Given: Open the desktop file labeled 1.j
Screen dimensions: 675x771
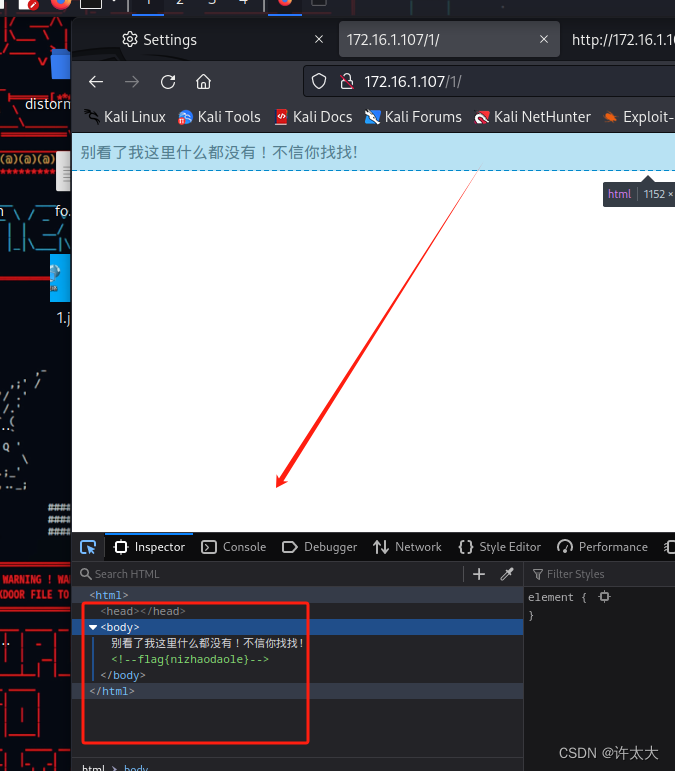Looking at the screenshot, I should click(x=60, y=288).
